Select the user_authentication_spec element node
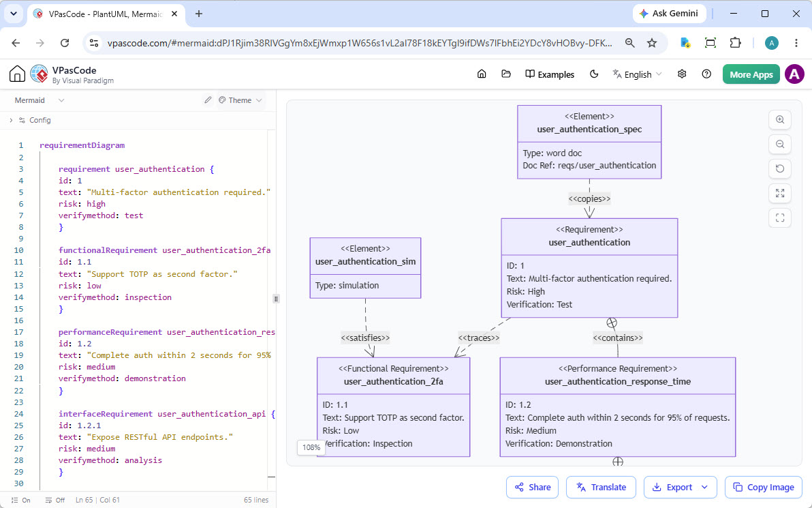This screenshot has height=508, width=812. 589,142
